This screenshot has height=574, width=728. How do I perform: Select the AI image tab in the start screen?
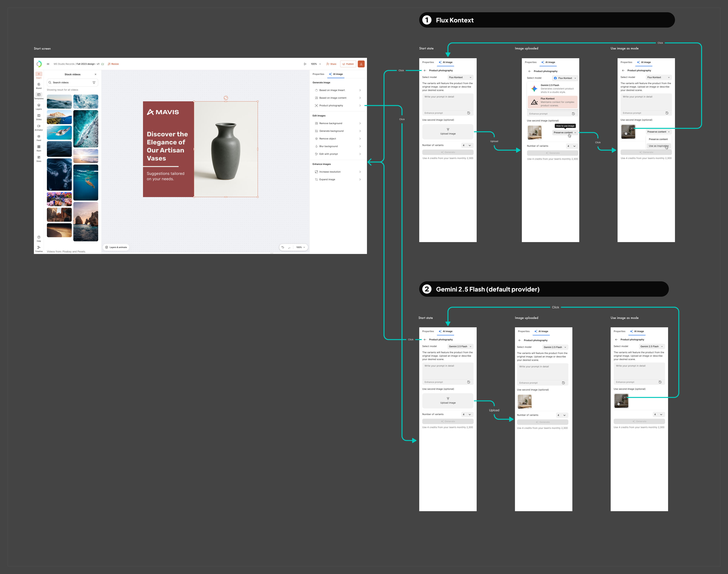pyautogui.click(x=336, y=74)
